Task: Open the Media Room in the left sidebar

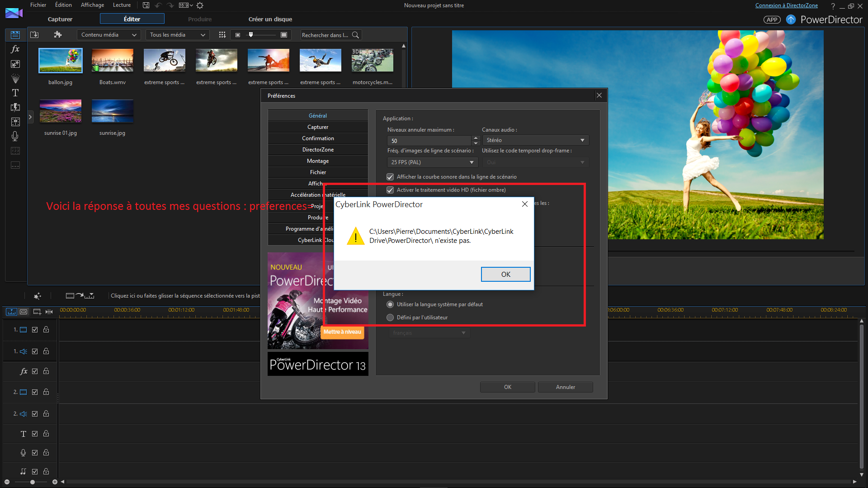Action: (15, 35)
